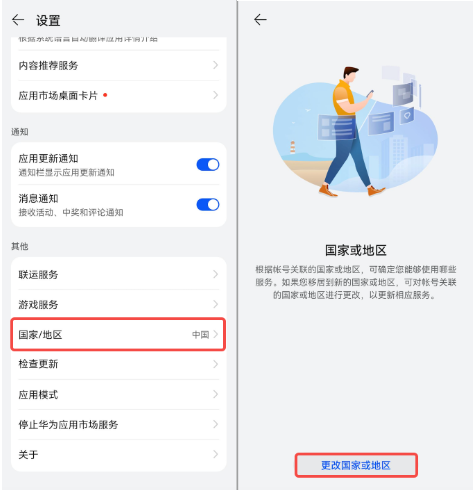Click back arrow on 国家或地区 page
This screenshot has width=474, height=490.
pyautogui.click(x=260, y=20)
